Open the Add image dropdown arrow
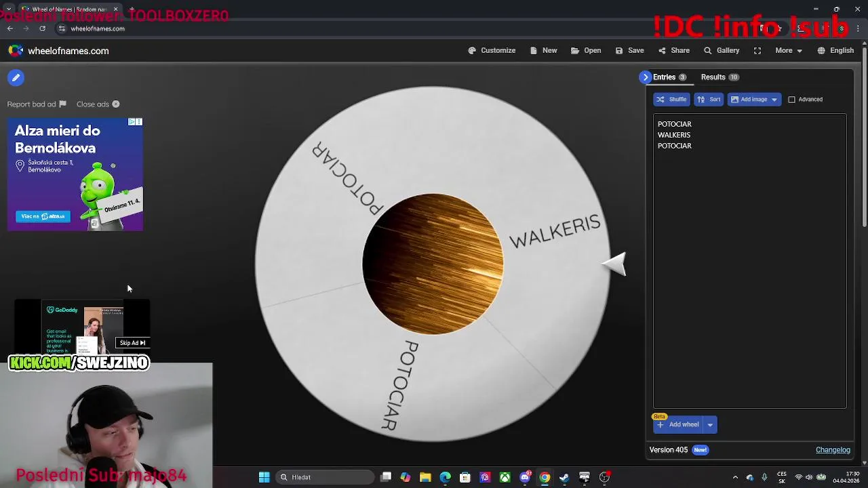868x488 pixels. coord(774,100)
